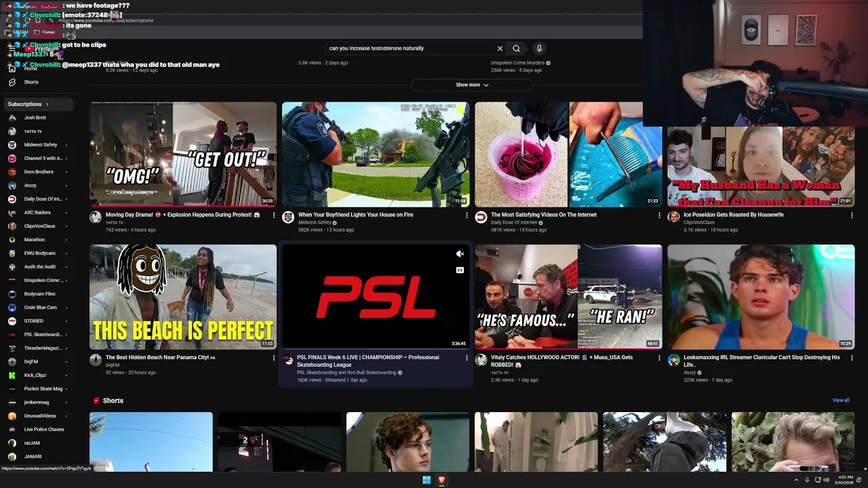Open Windows Start menu on taskbar
868x488 pixels.
click(x=427, y=480)
